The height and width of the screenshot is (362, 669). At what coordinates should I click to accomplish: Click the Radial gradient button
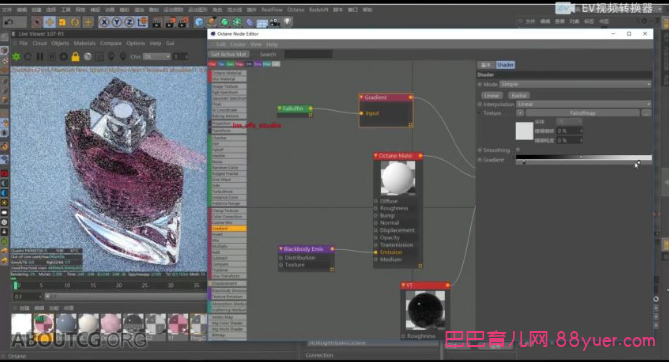(x=519, y=96)
